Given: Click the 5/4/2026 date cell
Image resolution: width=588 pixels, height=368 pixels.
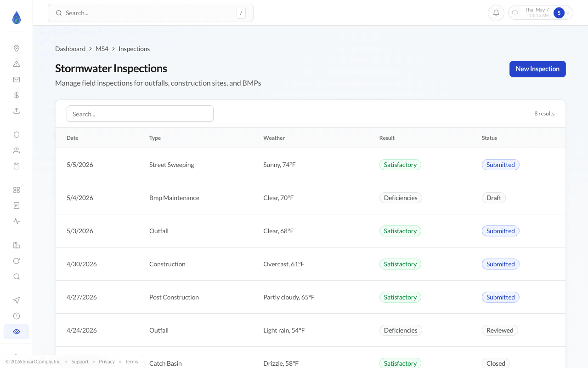Looking at the screenshot, I should pos(80,198).
